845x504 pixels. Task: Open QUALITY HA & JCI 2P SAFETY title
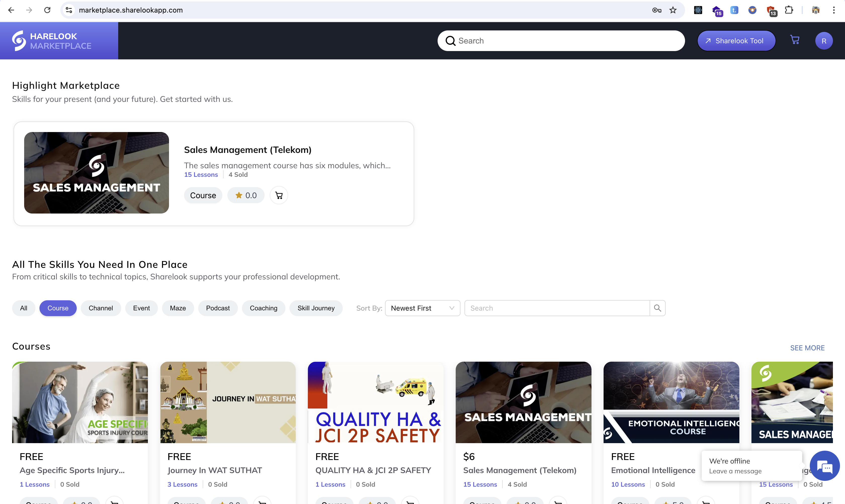(373, 470)
